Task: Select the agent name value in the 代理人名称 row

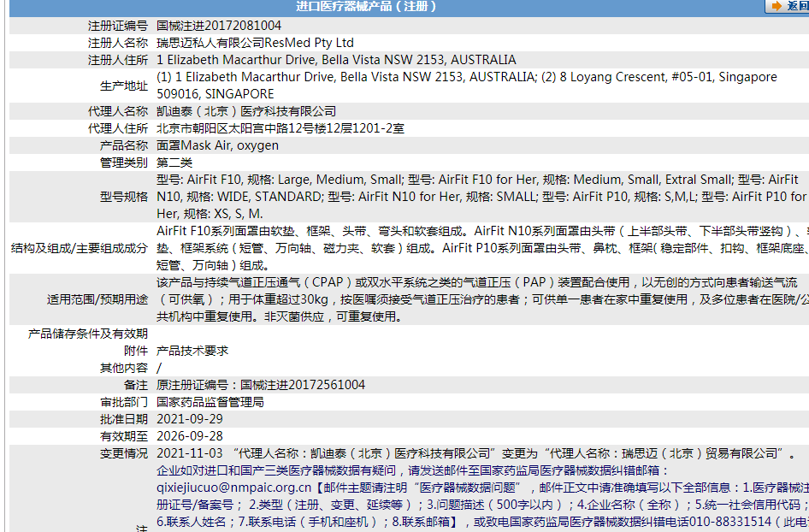Action: click(246, 111)
